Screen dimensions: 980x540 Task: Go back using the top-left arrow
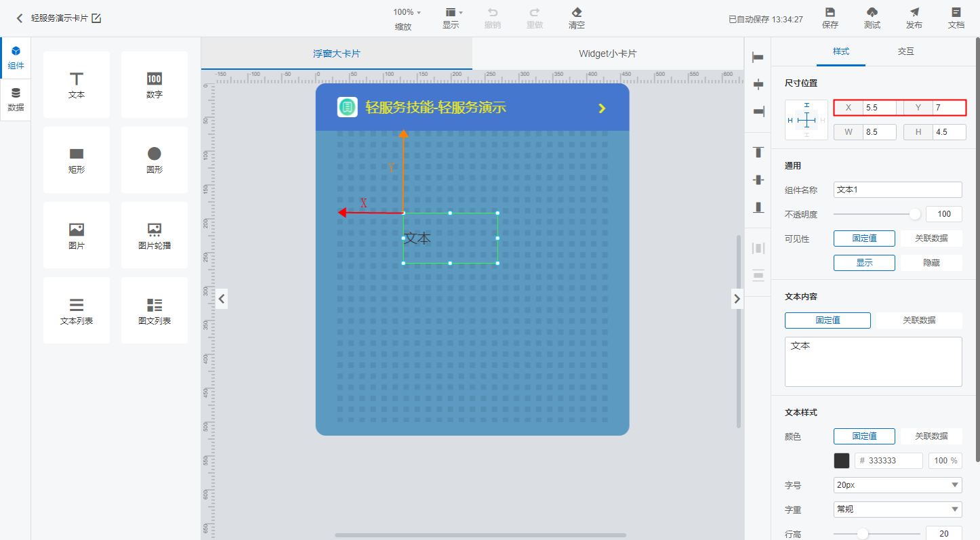[20, 18]
